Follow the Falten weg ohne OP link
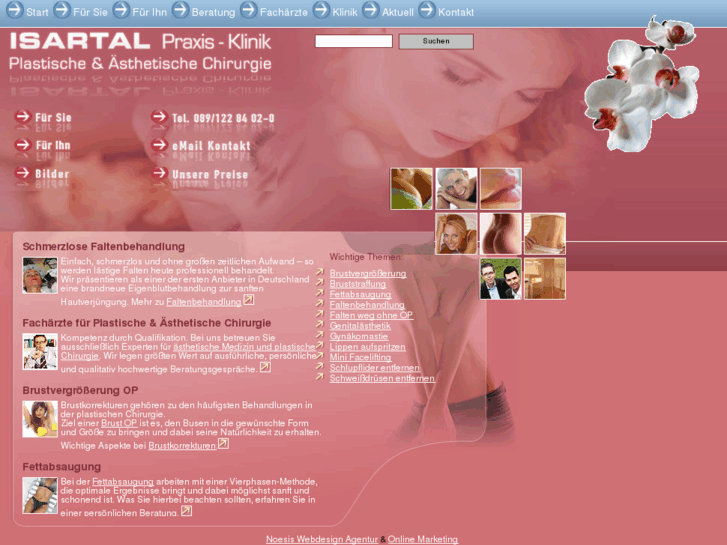 (371, 315)
